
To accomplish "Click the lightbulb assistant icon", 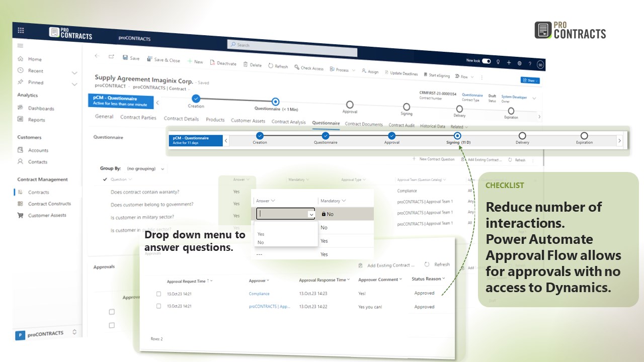I will pos(498,62).
